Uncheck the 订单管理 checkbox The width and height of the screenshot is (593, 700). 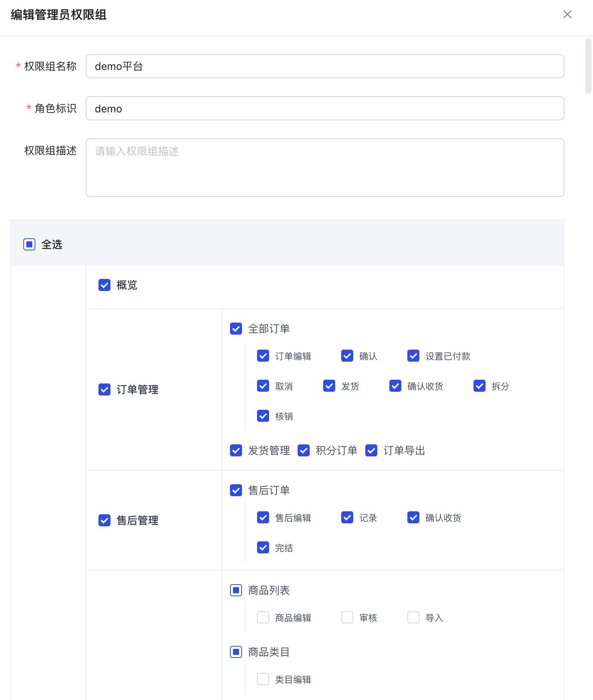(104, 389)
